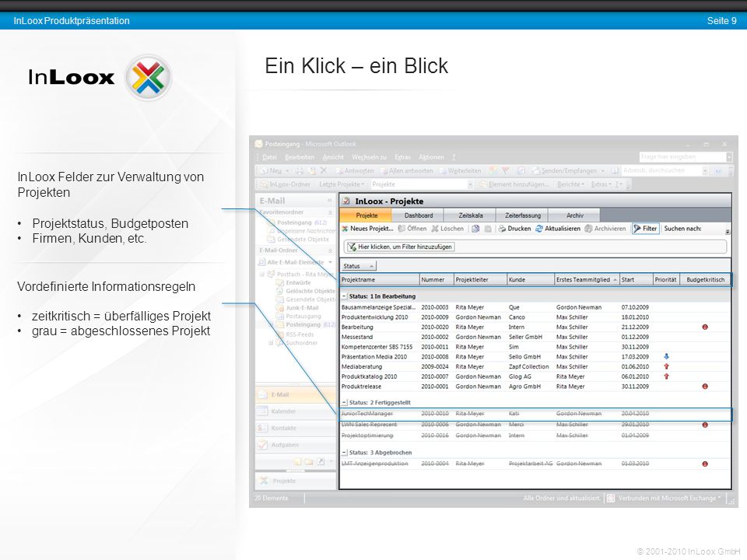
Task: Click the paste icon before Drucken
Action: (488, 229)
